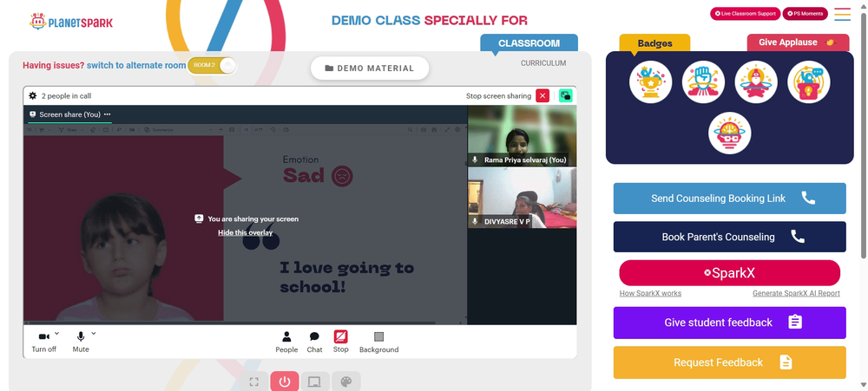Viewport: 868px width, 391px height.
Task: Open the People panel
Action: pyautogui.click(x=286, y=342)
